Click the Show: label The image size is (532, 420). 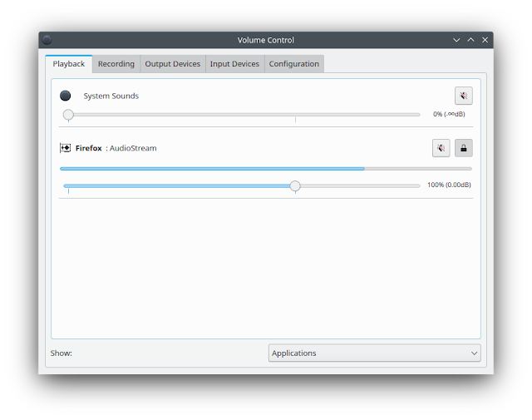pyautogui.click(x=62, y=353)
